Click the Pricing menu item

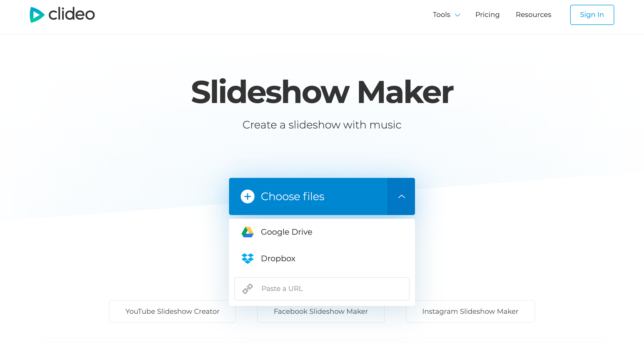tap(487, 15)
